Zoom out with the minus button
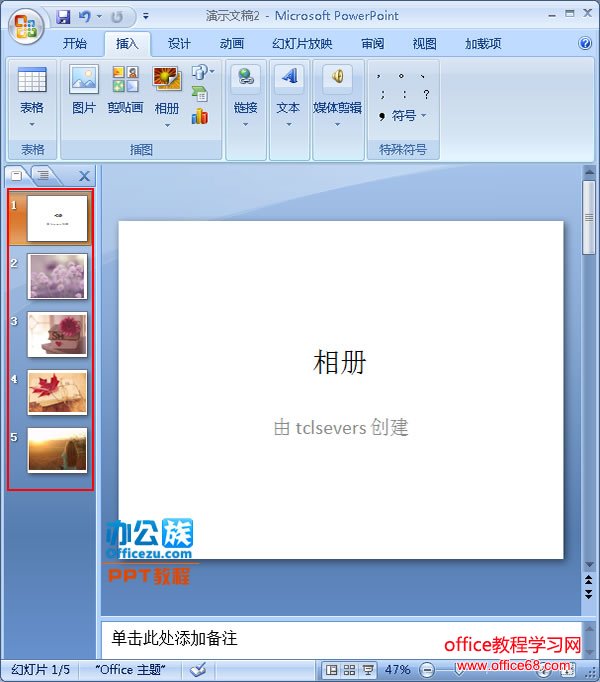The height and width of the screenshot is (682, 600). pos(427,670)
